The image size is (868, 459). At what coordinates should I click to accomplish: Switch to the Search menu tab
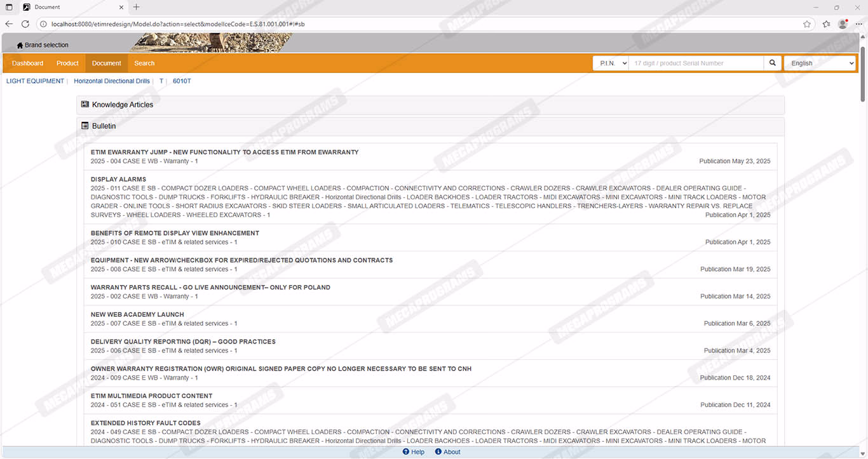tap(144, 63)
